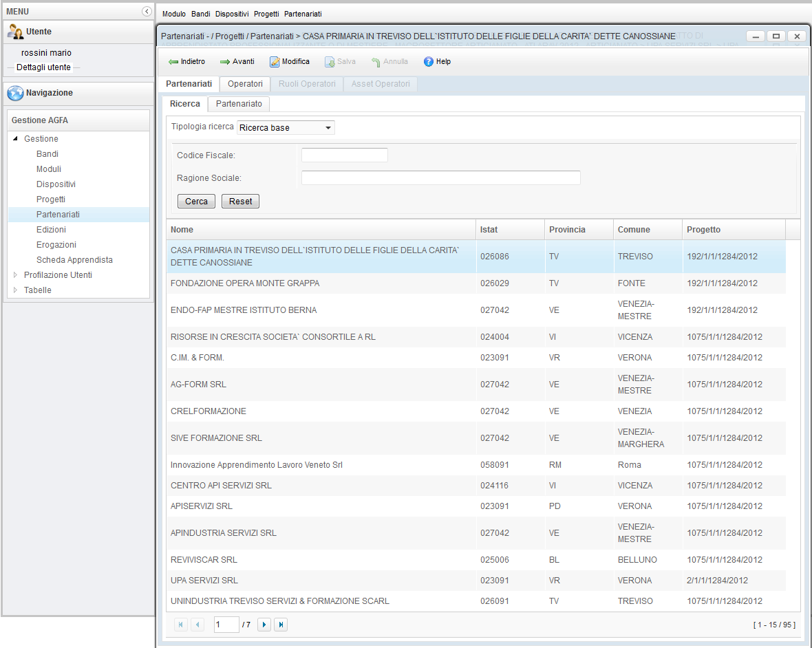Select the FONDAZIONE OPERA MONTE GRAPPA row
812x648 pixels.
(x=245, y=283)
